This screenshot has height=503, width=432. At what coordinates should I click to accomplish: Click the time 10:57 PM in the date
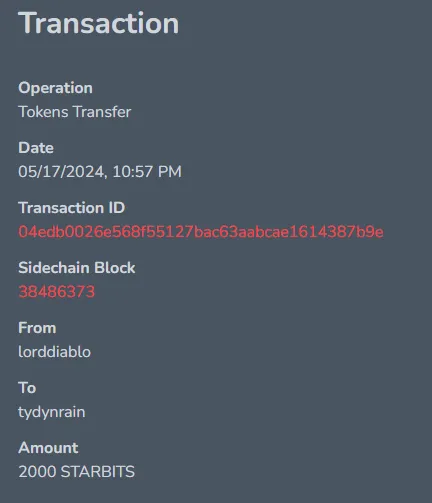point(147,172)
